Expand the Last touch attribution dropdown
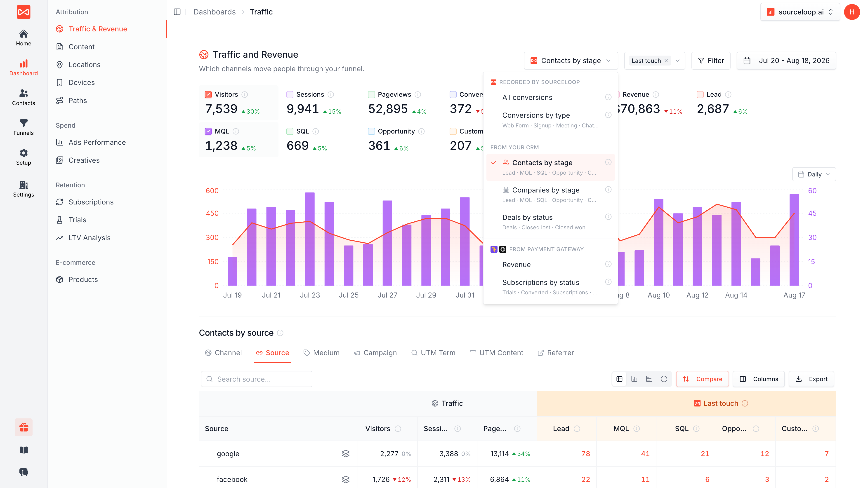Viewport: 868px width, 488px height. pyautogui.click(x=678, y=61)
